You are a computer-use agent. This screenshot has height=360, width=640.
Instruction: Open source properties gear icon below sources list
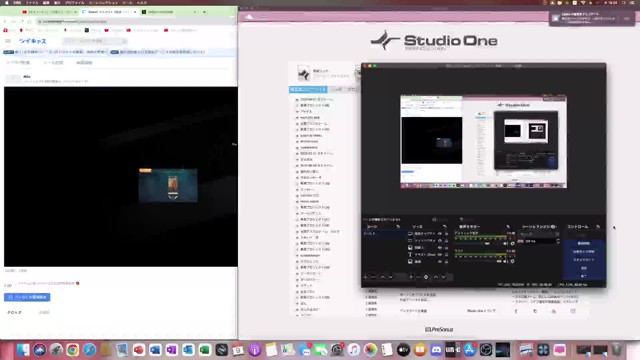point(426,277)
